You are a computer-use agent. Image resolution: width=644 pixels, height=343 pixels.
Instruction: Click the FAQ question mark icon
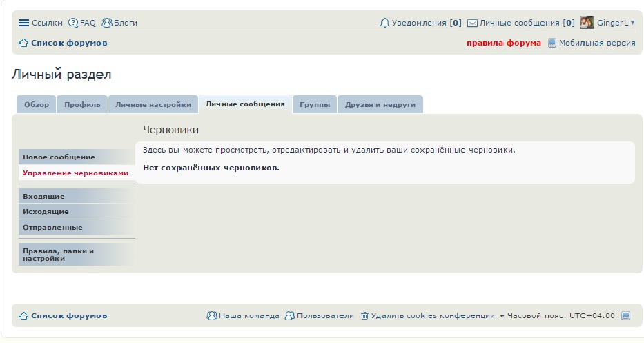73,23
